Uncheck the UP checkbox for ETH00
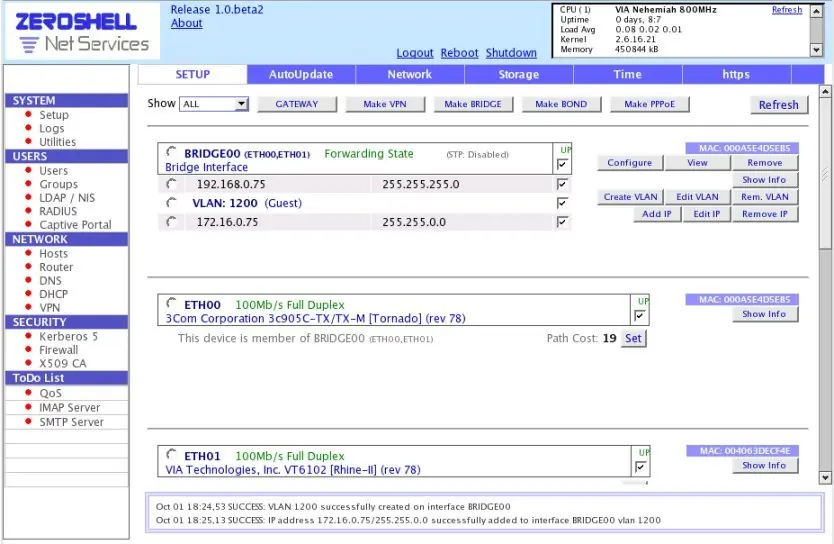The width and height of the screenshot is (834, 544). pos(640,316)
